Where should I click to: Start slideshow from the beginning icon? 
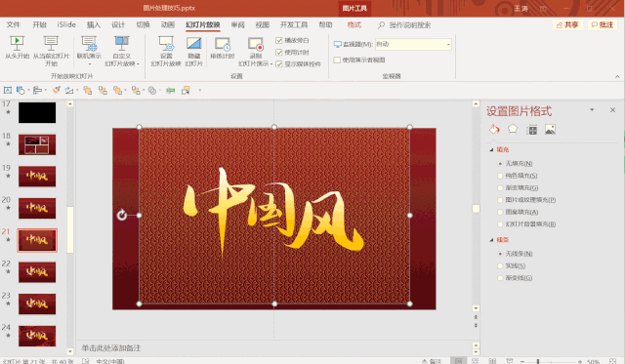17,43
